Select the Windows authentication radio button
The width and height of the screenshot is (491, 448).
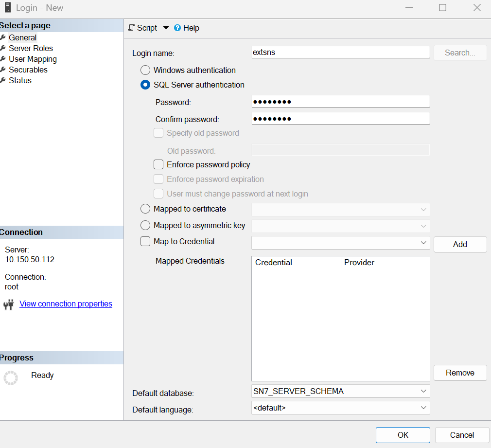[x=145, y=70]
